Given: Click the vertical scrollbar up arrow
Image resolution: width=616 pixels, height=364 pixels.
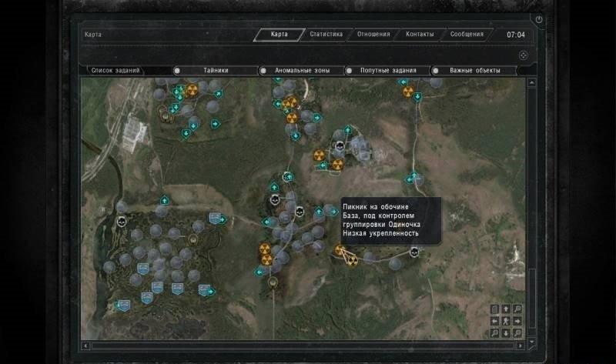Looking at the screenshot, I should point(531,82).
